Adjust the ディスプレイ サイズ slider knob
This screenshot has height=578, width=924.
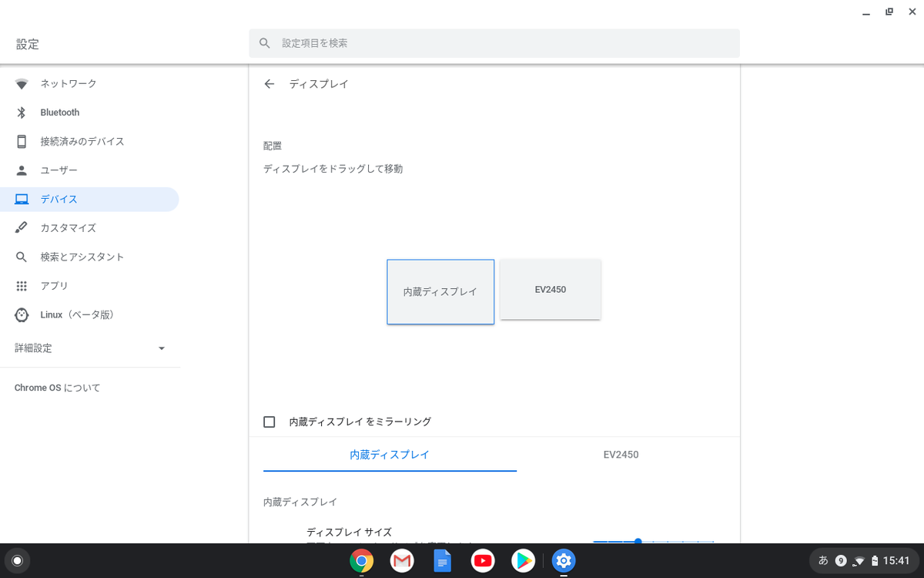coord(638,540)
